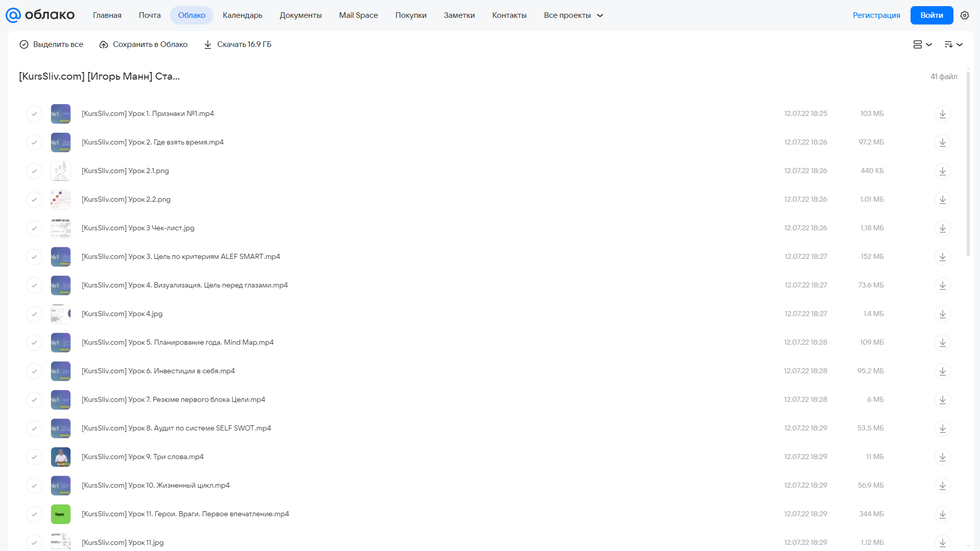Open the settings gear icon
The image size is (980, 551).
tap(965, 15)
